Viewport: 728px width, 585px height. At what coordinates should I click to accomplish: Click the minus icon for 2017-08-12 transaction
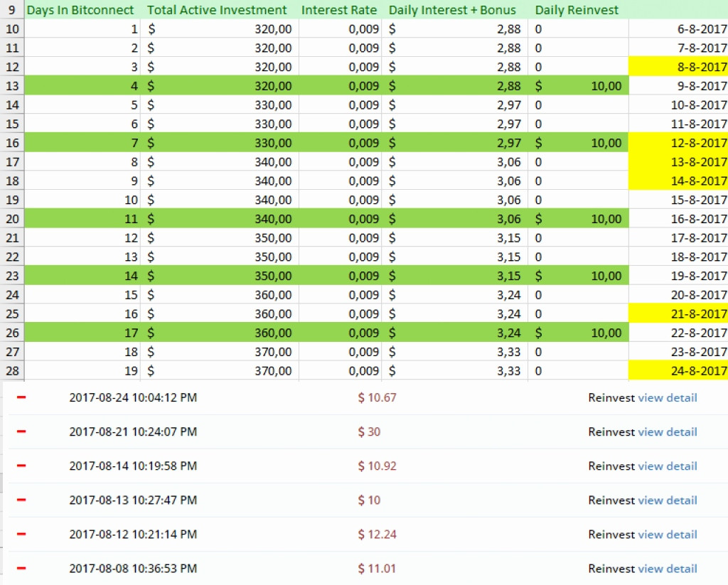pyautogui.click(x=21, y=535)
